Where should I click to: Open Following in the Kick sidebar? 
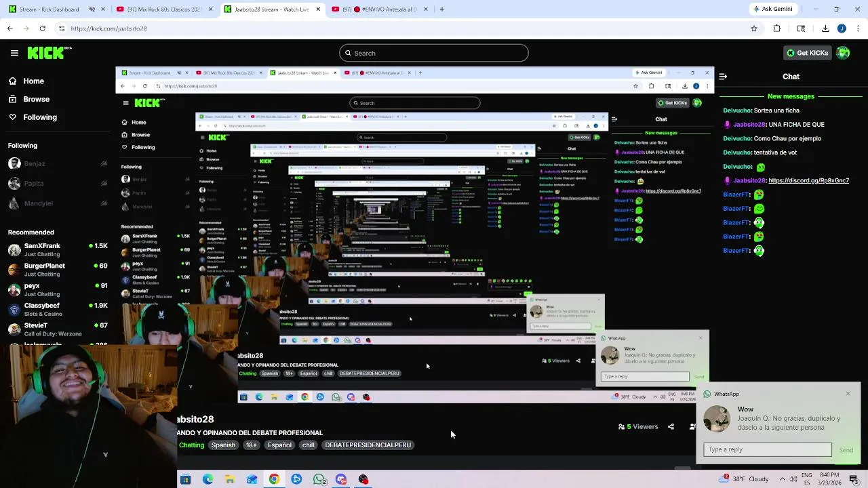pos(40,117)
